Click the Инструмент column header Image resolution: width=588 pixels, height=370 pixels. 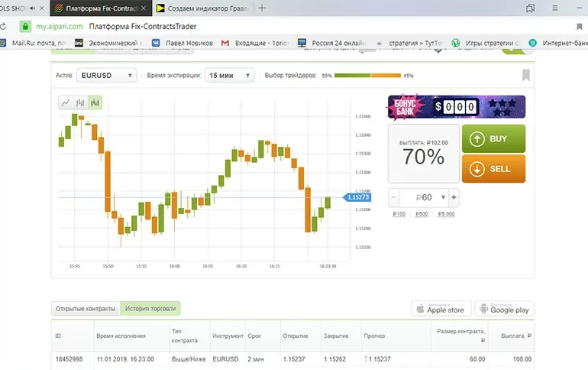coord(228,336)
